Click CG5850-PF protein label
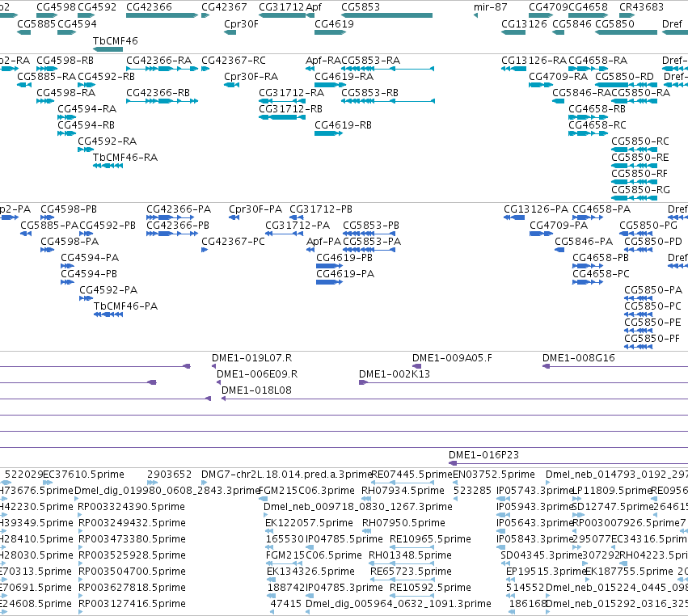This screenshot has width=688, height=616. (652, 338)
